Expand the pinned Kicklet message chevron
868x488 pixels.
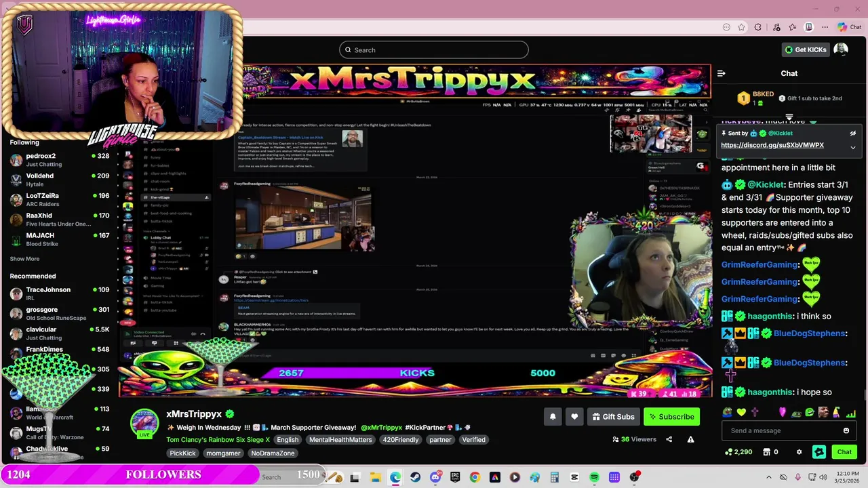(853, 147)
